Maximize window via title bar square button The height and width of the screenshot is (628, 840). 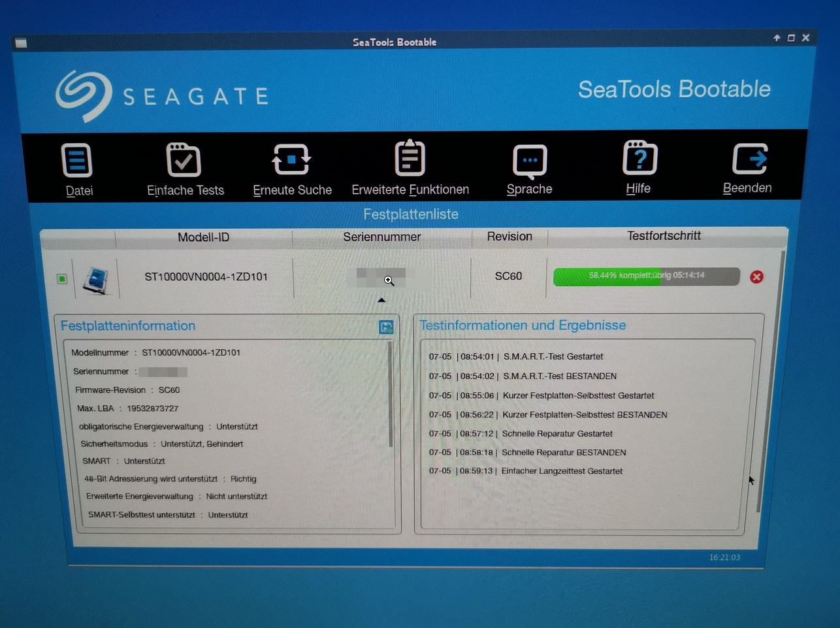point(791,38)
